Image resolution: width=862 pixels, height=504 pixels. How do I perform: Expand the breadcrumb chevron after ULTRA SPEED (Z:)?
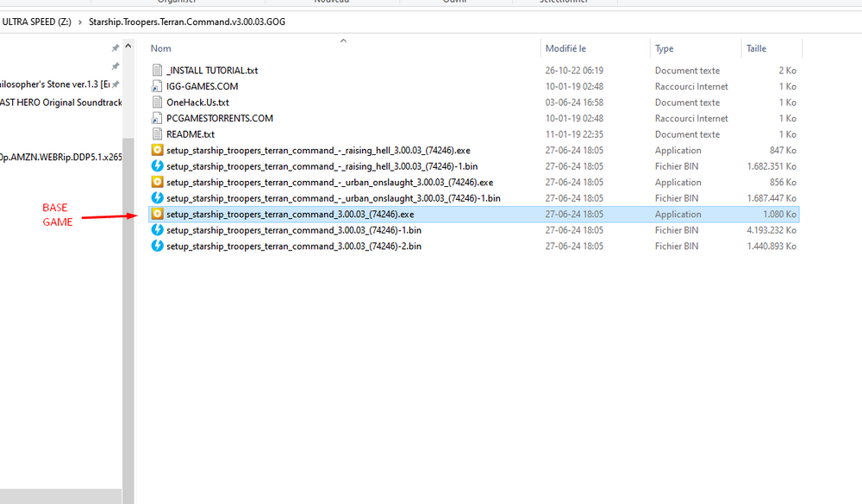(79, 22)
